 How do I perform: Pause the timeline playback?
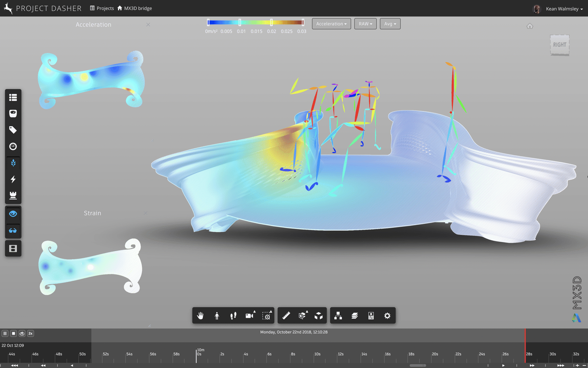5,333
